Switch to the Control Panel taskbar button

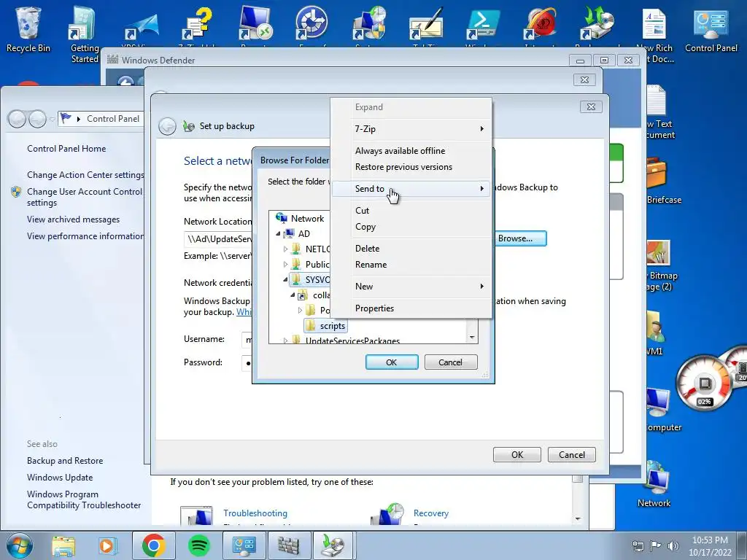244,545
